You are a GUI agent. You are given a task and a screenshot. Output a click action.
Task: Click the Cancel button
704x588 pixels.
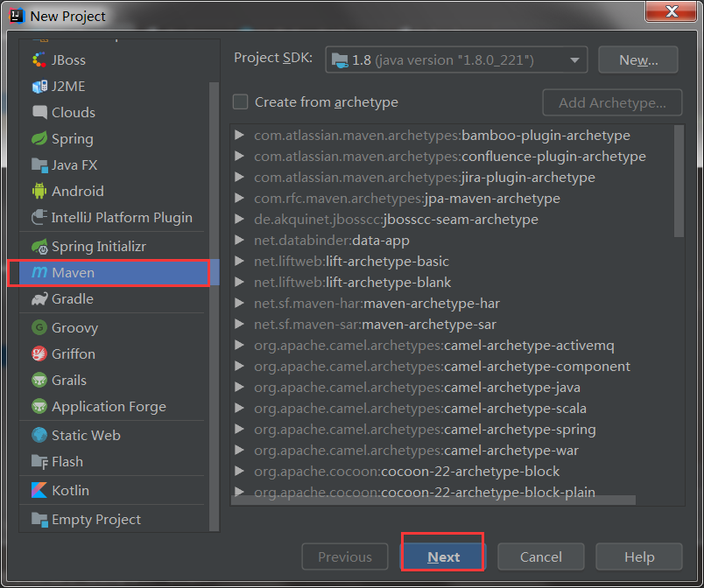pyautogui.click(x=540, y=556)
